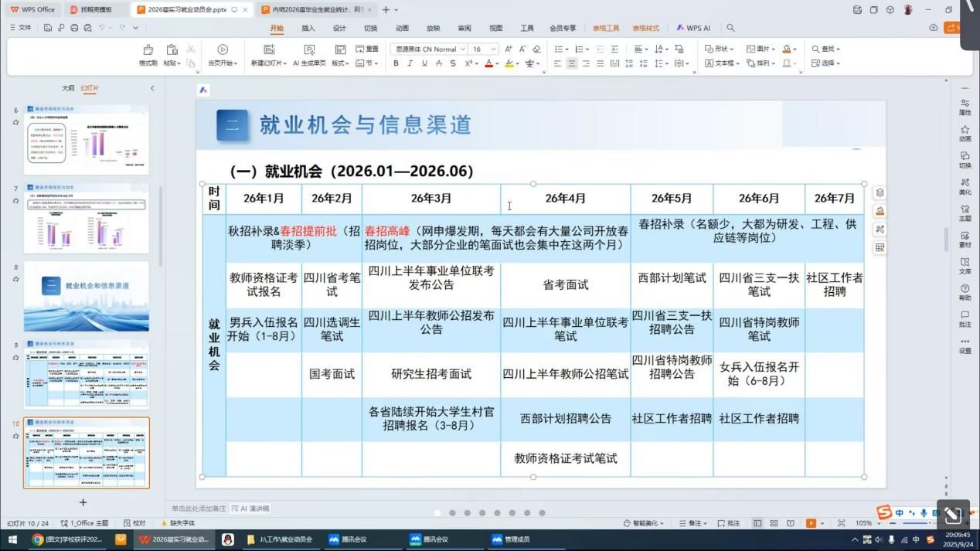Click the increase font size icon
This screenshot has width=980, height=551.
(509, 49)
